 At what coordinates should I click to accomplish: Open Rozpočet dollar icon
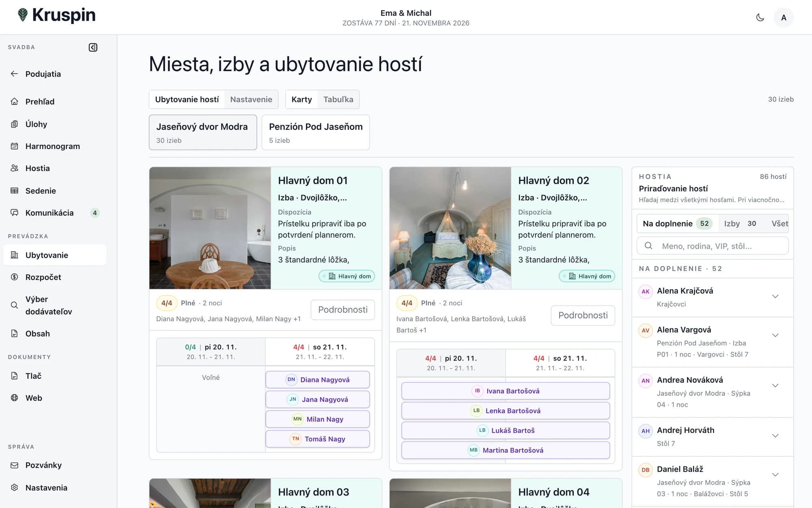15,277
